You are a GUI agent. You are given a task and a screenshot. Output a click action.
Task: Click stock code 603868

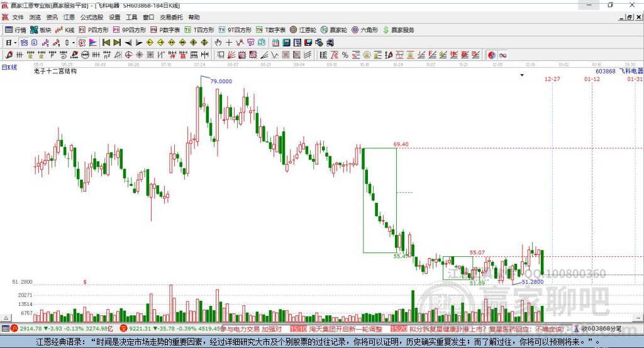tap(606, 71)
